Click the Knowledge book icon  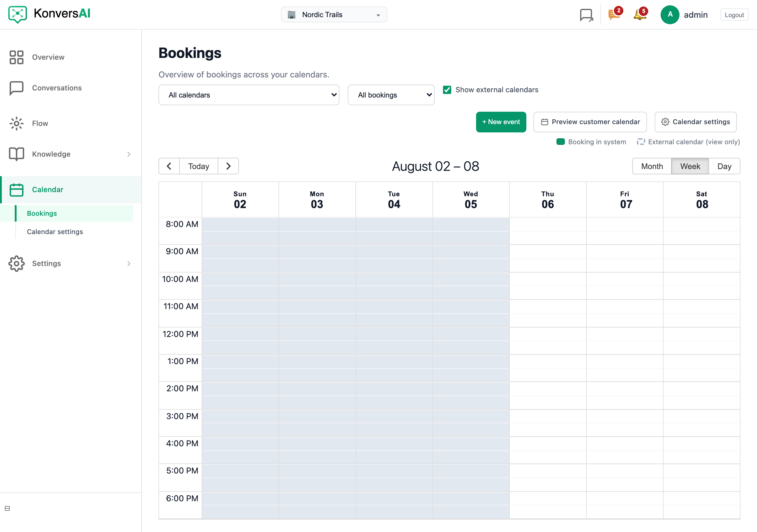17,154
